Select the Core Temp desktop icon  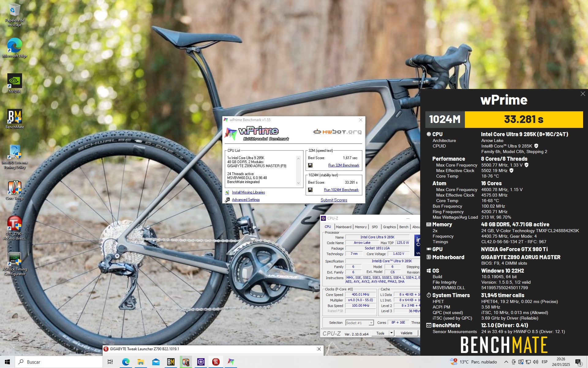14,190
